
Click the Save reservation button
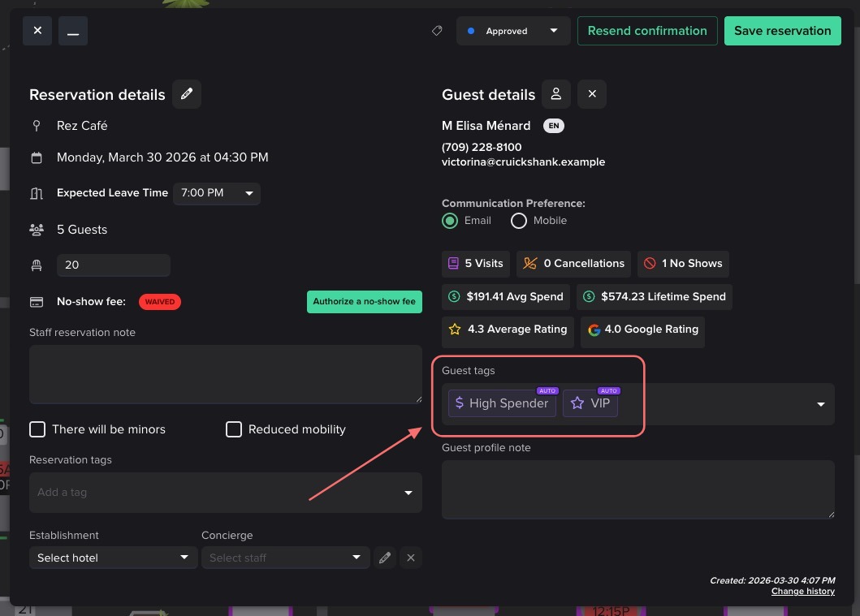coord(782,31)
